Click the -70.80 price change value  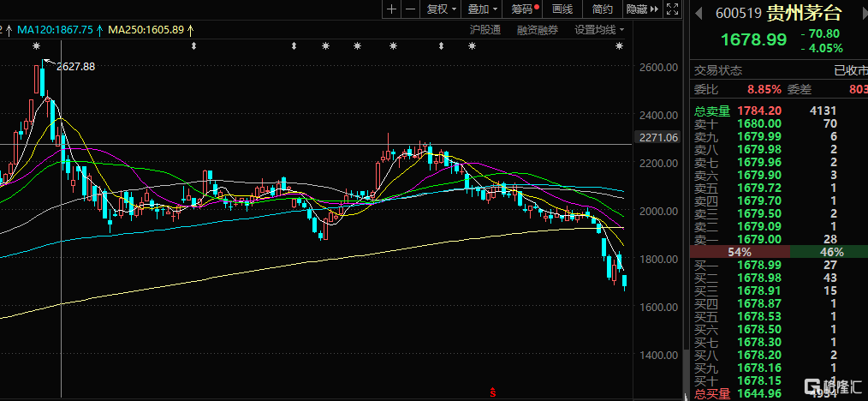[820, 33]
